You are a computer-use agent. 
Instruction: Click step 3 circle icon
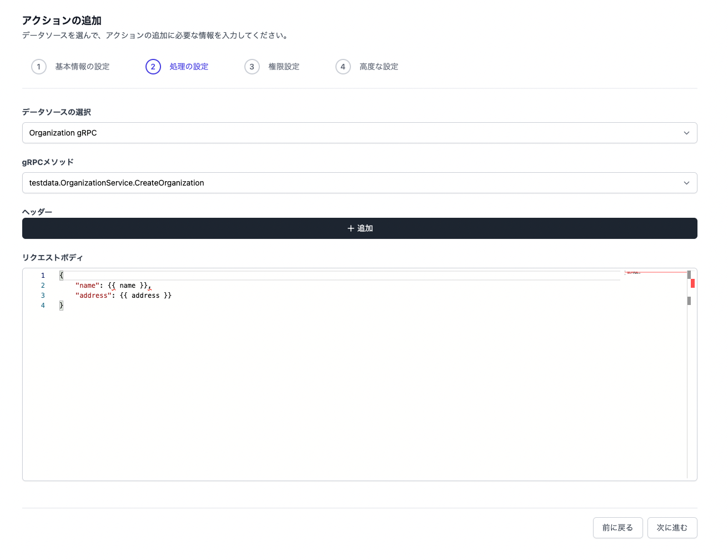click(x=252, y=67)
